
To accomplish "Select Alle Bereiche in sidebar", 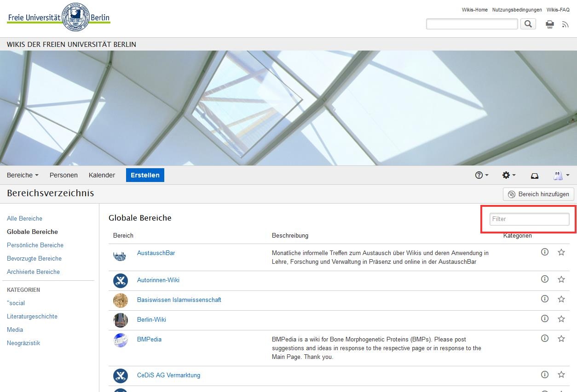I will coord(24,218).
